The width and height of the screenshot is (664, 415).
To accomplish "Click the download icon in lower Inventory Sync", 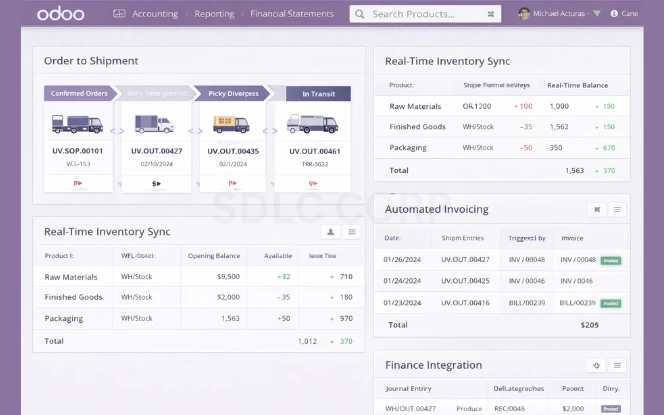I will tap(330, 232).
